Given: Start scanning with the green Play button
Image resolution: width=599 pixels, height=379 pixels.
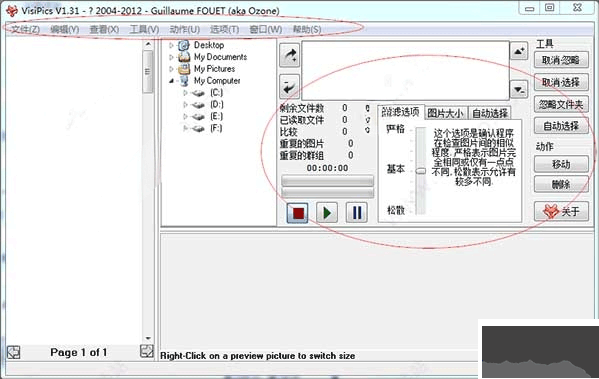Looking at the screenshot, I should tap(327, 213).
